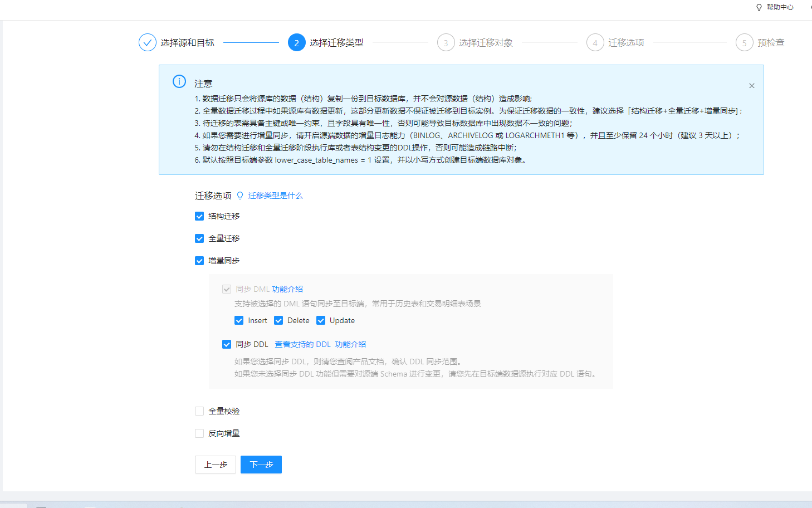Enable the 全量校验 checkbox
Viewport: 812px width, 508px height.
click(199, 411)
